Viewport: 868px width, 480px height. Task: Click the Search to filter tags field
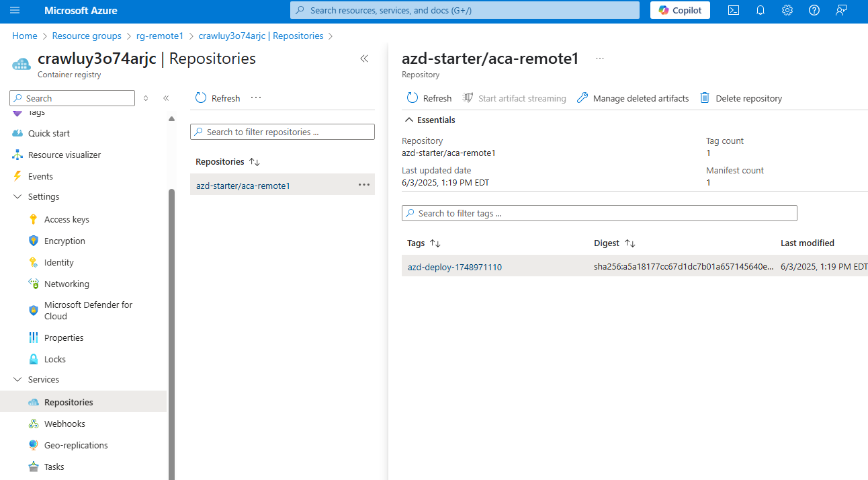tap(599, 212)
